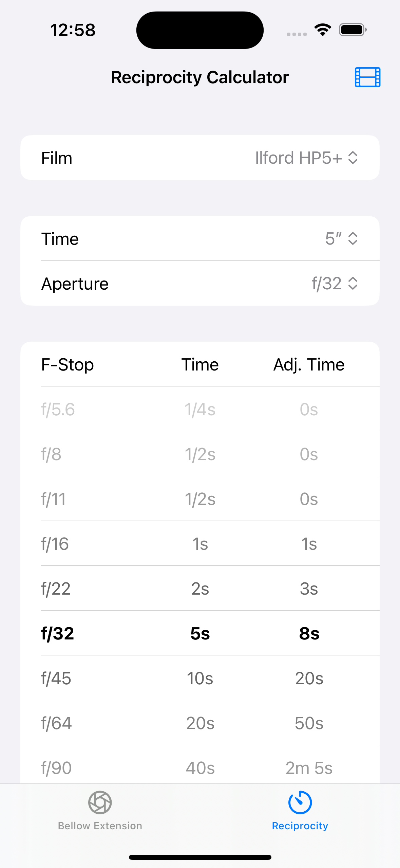Screen dimensions: 400x868
Task: Open the Bellow Extension aperture icon
Action: click(x=100, y=802)
